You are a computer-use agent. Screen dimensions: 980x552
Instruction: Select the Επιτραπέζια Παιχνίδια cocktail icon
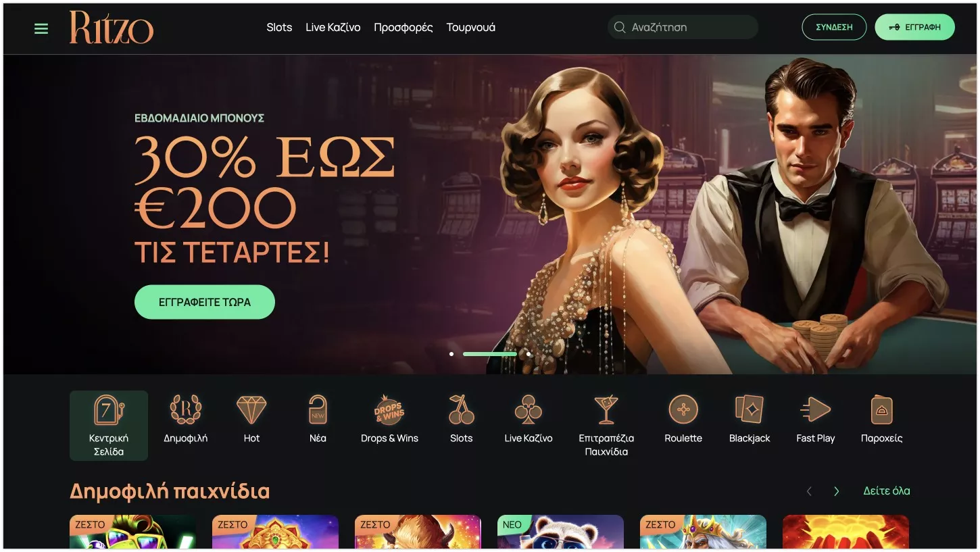(606, 409)
